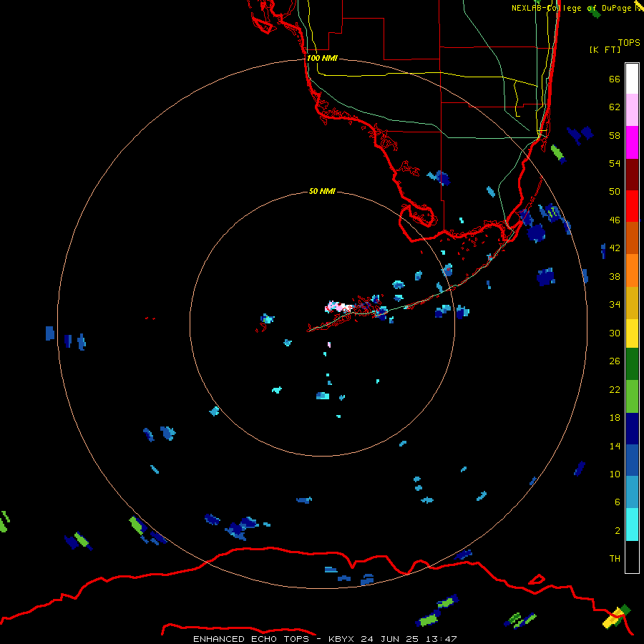Screen dimensions: 644x644
Task: Click the yellow echo at bottom-right corner
Action: coord(614,618)
